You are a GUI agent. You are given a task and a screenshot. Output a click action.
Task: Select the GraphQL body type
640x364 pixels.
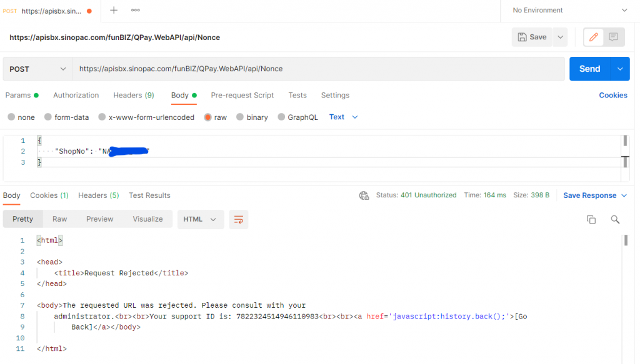pos(281,117)
